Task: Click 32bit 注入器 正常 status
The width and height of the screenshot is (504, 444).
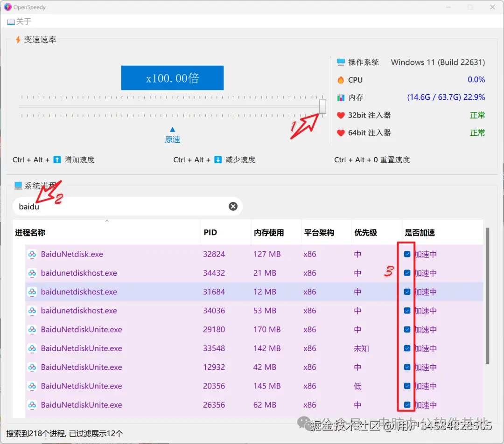Action: coord(477,115)
